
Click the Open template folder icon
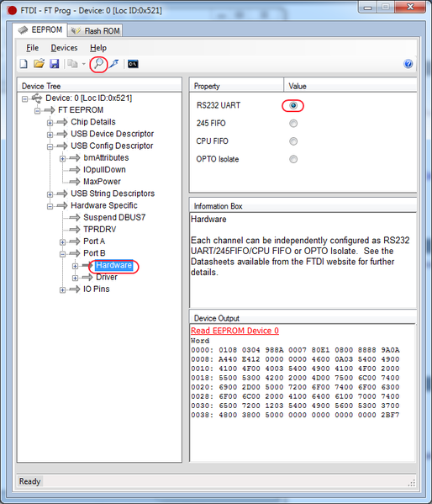point(39,64)
